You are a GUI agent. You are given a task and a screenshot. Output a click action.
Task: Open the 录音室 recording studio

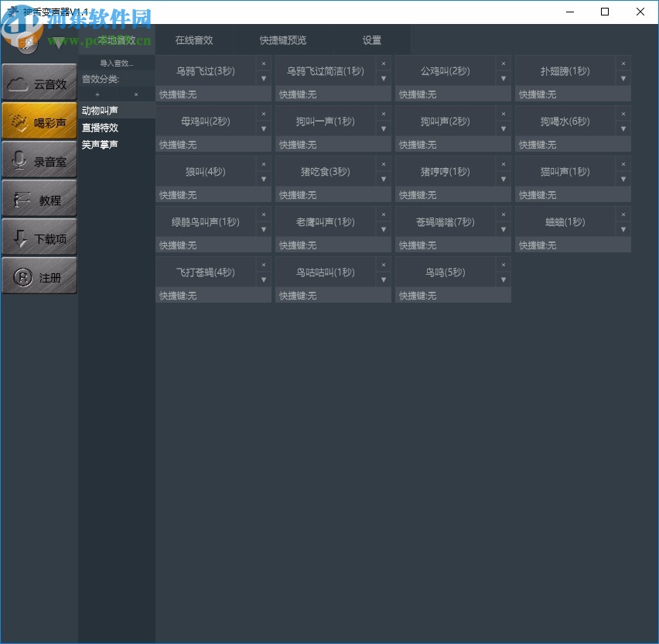coord(39,159)
